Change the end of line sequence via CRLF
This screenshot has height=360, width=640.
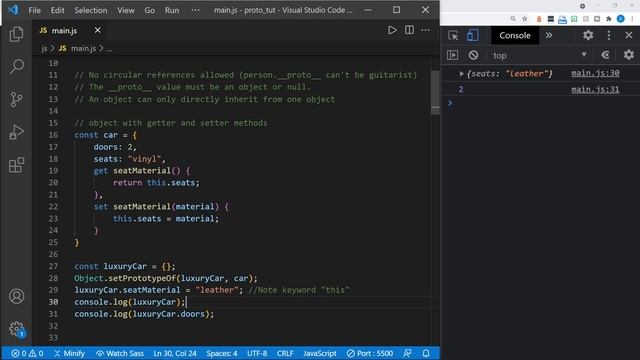point(285,353)
